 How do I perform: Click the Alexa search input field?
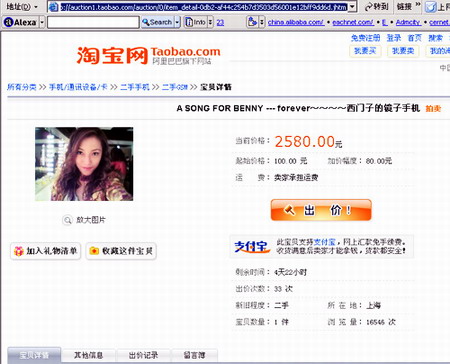(93, 22)
